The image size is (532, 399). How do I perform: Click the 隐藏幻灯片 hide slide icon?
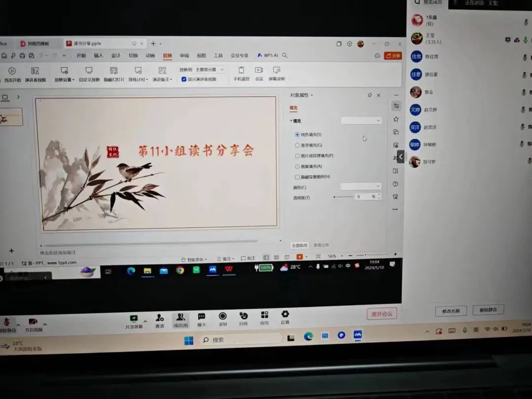pos(114,71)
